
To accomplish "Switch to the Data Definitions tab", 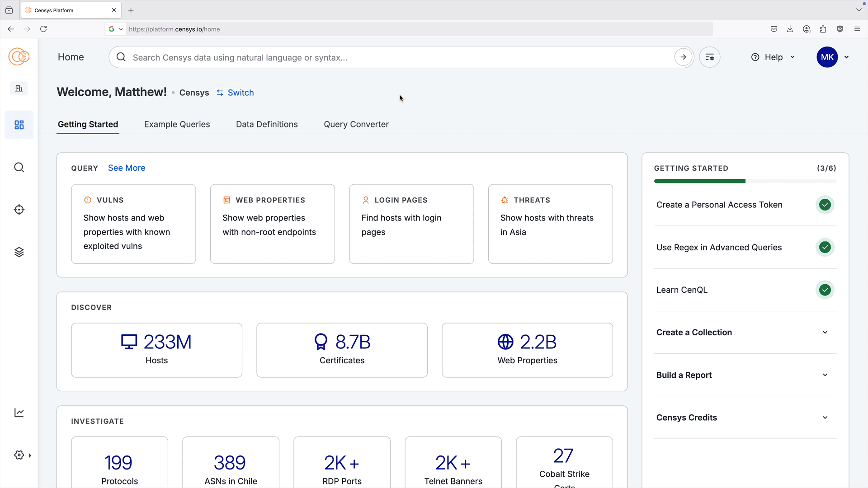I will [267, 124].
